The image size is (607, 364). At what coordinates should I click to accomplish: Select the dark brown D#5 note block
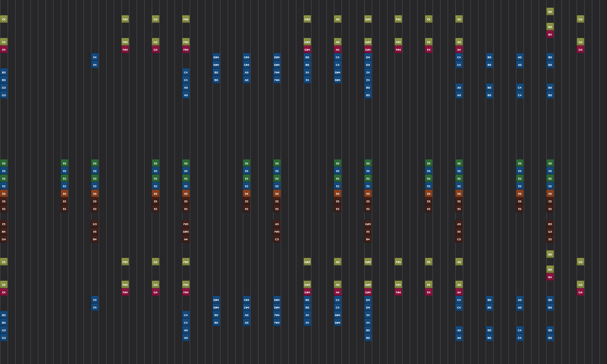point(186,232)
